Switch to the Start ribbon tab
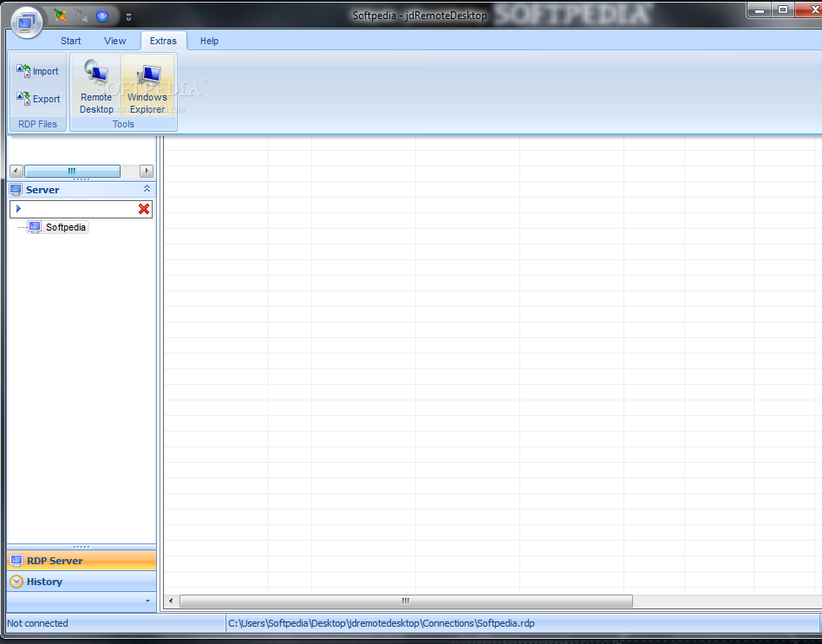This screenshot has height=644, width=822. coord(71,41)
